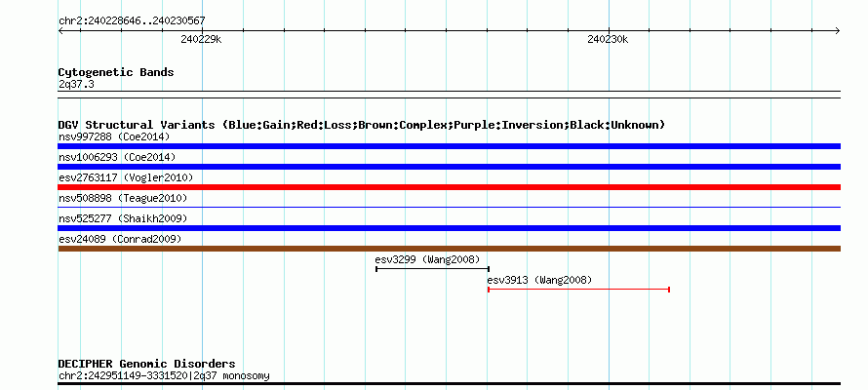The image size is (868, 390).
Task: Open the esv2763117 (Vogler2010) label
Action: 126,177
